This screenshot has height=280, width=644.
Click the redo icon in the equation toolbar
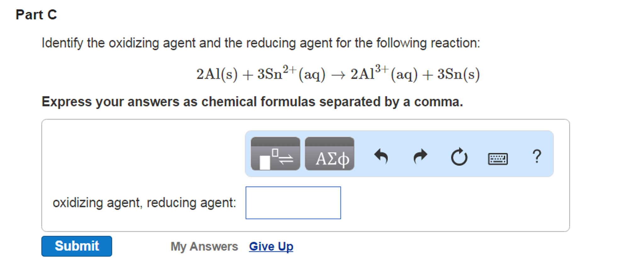(x=421, y=156)
